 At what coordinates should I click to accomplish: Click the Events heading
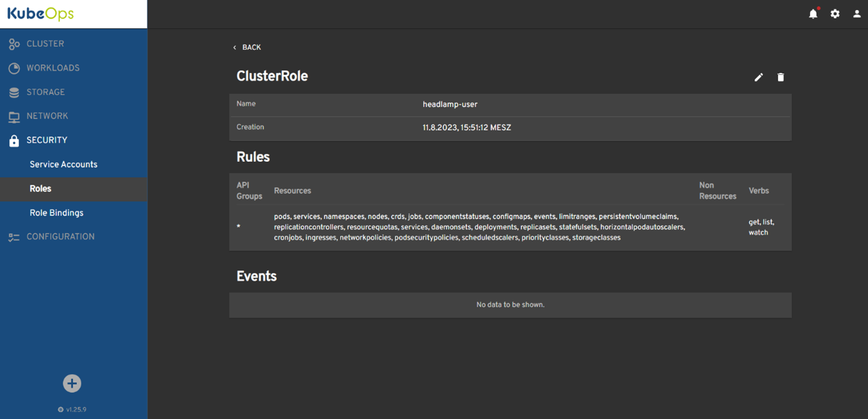coord(256,276)
